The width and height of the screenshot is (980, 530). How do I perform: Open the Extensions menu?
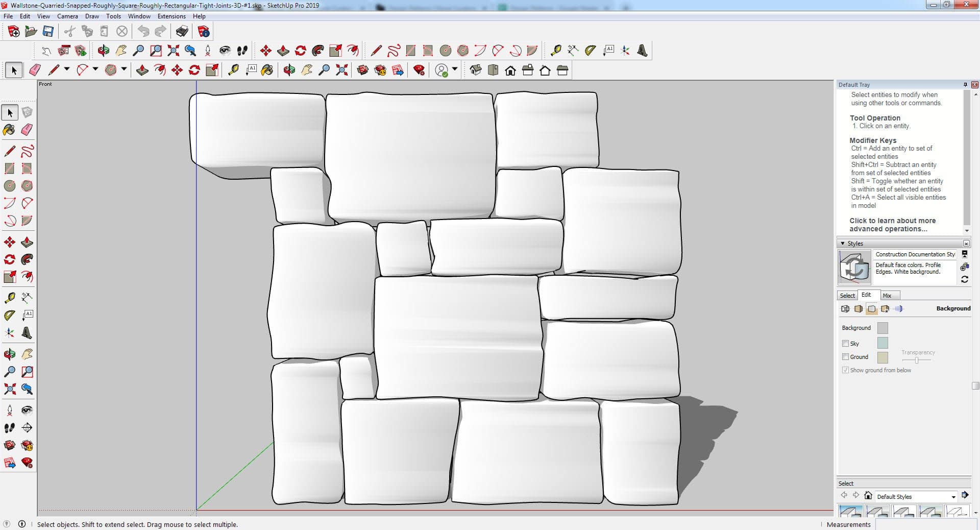171,16
